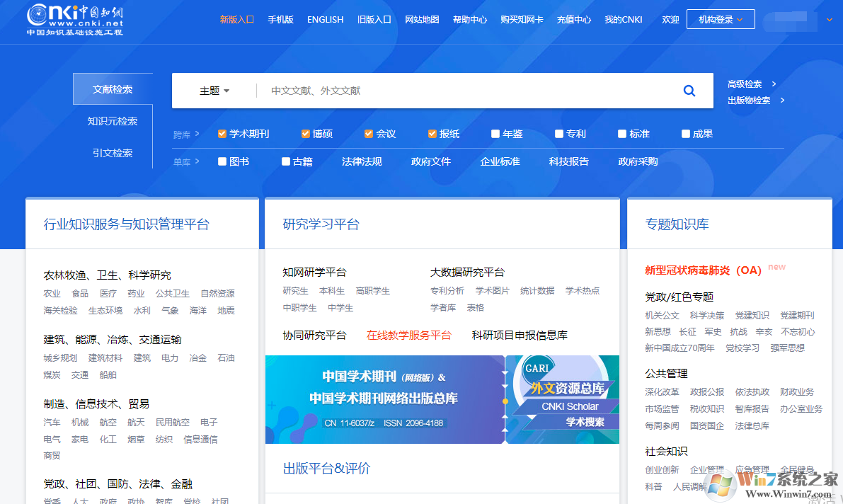Open 法律法规 database
Viewport: 843px width, 504px height.
coord(362,161)
